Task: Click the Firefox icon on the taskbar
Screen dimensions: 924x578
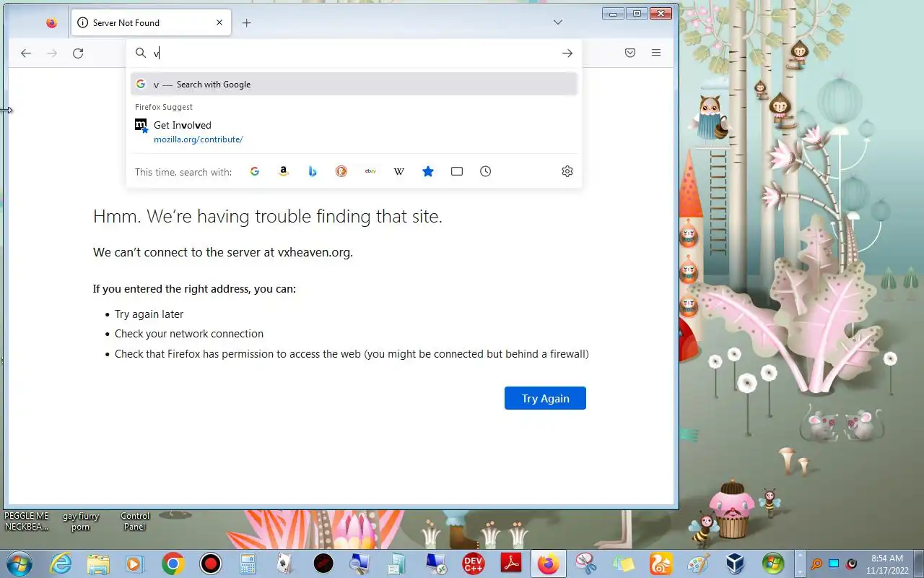Action: click(x=549, y=564)
